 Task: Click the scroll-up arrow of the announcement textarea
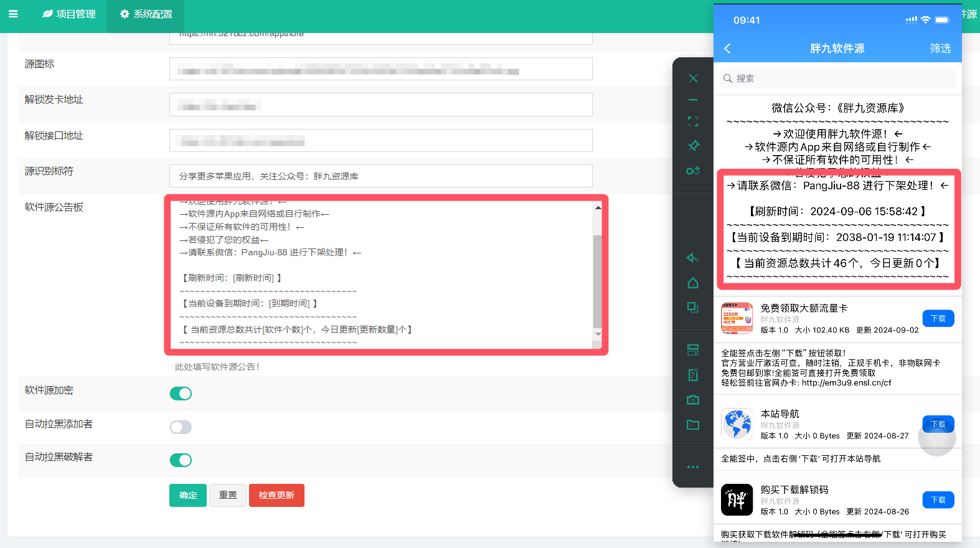(598, 207)
